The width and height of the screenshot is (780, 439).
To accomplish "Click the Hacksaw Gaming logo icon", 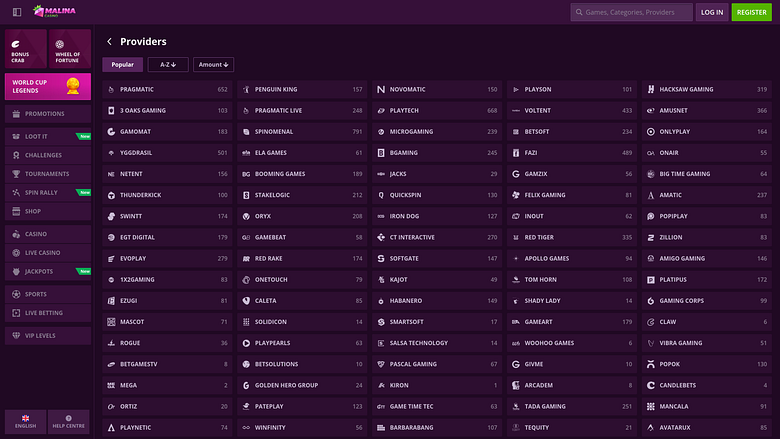I will [x=651, y=89].
